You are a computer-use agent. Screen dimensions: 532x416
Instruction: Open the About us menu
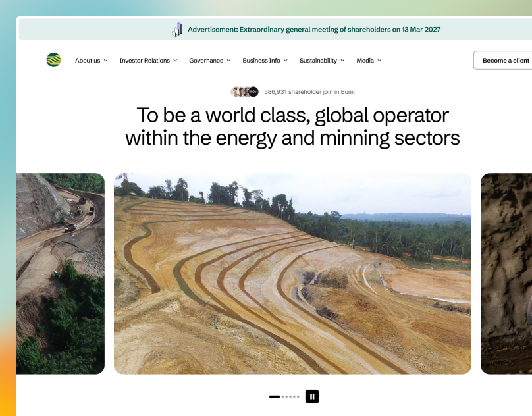92,61
